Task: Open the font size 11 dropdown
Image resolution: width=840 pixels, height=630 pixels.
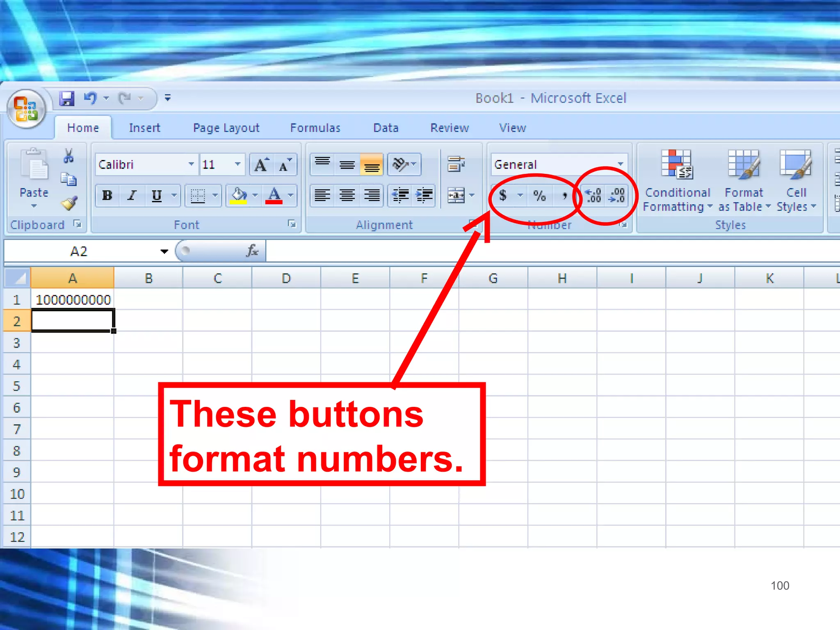Action: tap(237, 164)
